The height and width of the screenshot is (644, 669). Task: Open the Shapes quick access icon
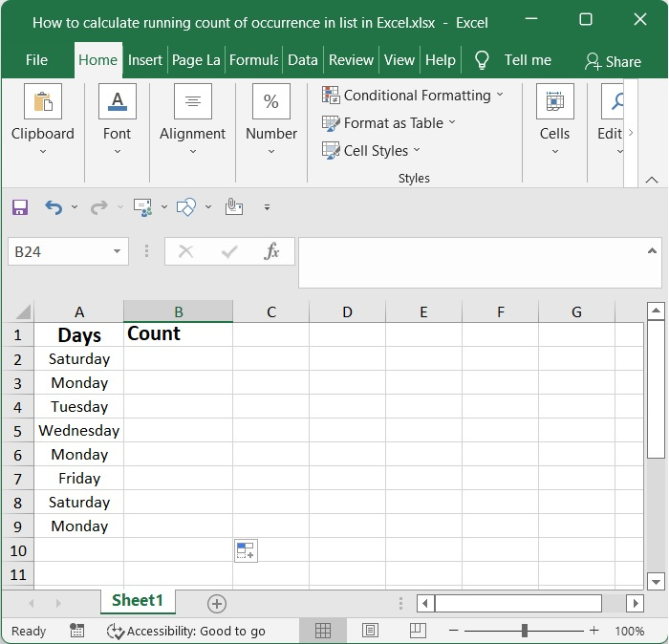click(x=187, y=206)
